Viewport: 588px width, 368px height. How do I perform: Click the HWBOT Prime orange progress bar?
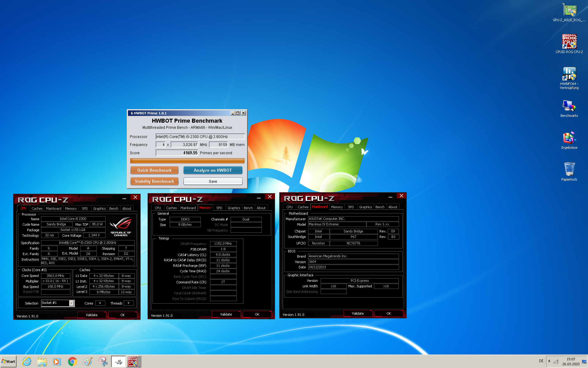point(187,161)
